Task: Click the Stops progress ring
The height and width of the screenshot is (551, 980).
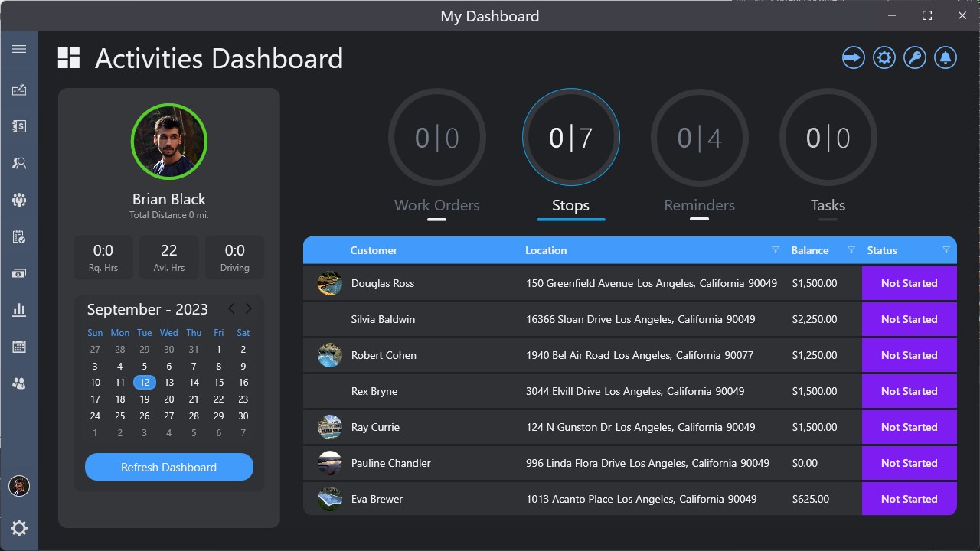Action: click(570, 138)
